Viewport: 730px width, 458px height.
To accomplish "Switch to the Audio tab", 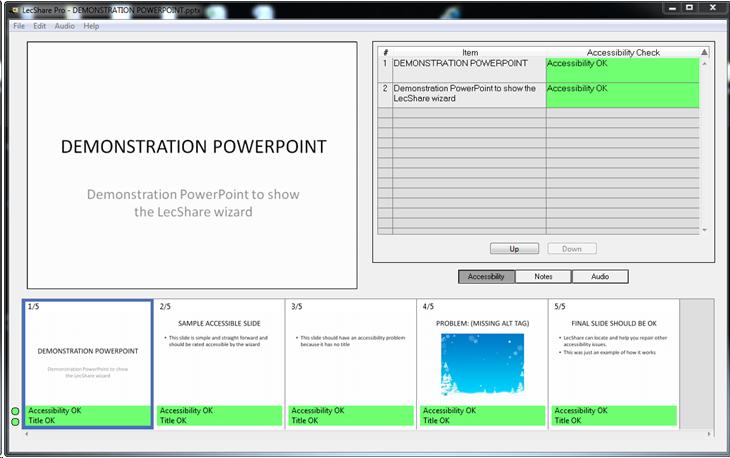I will (x=600, y=276).
